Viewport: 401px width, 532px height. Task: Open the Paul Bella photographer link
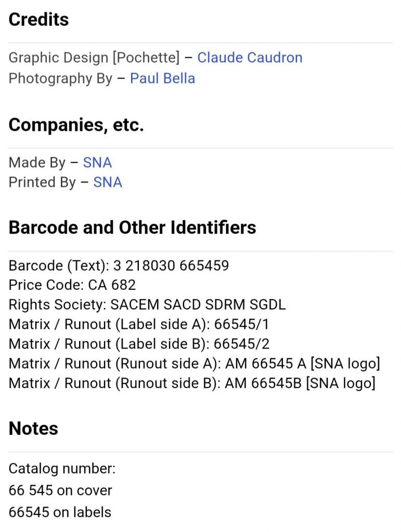162,78
